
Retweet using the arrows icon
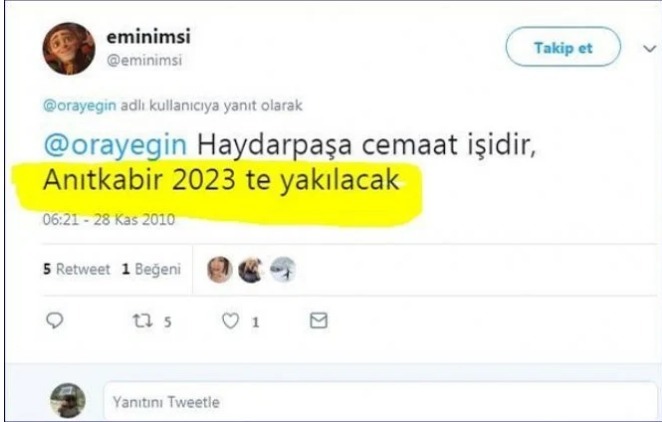point(142,321)
